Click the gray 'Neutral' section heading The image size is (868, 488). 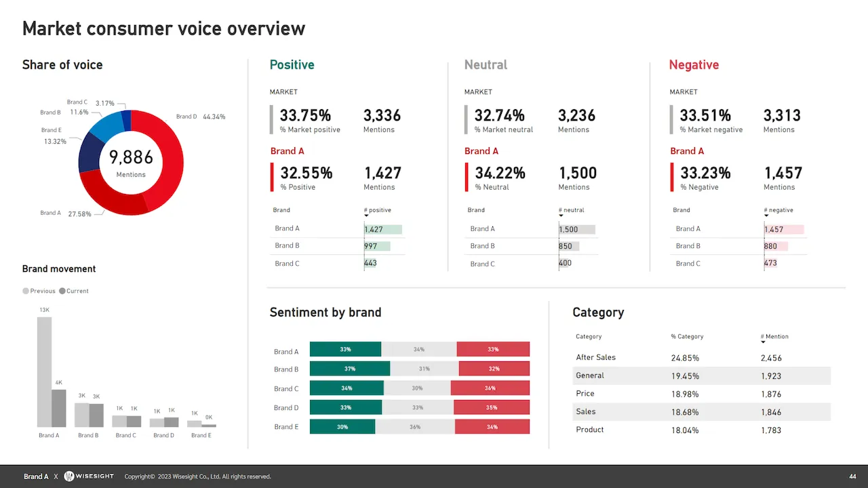486,65
